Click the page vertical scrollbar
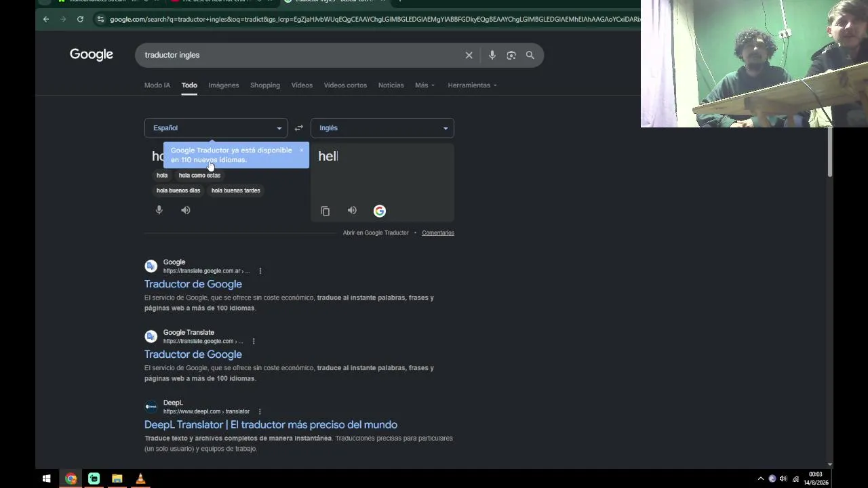868x488 pixels. [x=830, y=152]
